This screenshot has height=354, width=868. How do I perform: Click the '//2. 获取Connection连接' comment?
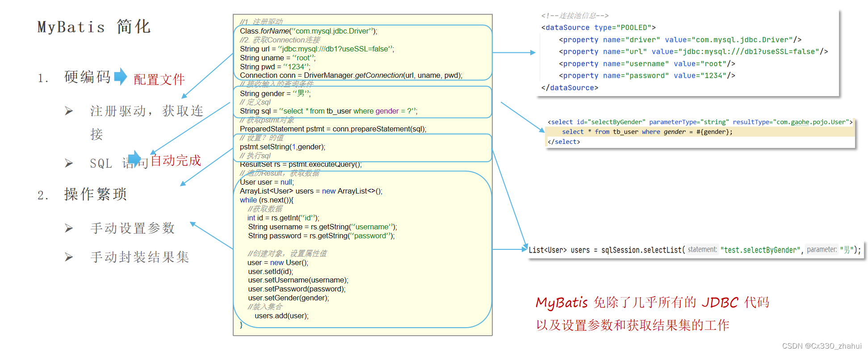[x=280, y=40]
